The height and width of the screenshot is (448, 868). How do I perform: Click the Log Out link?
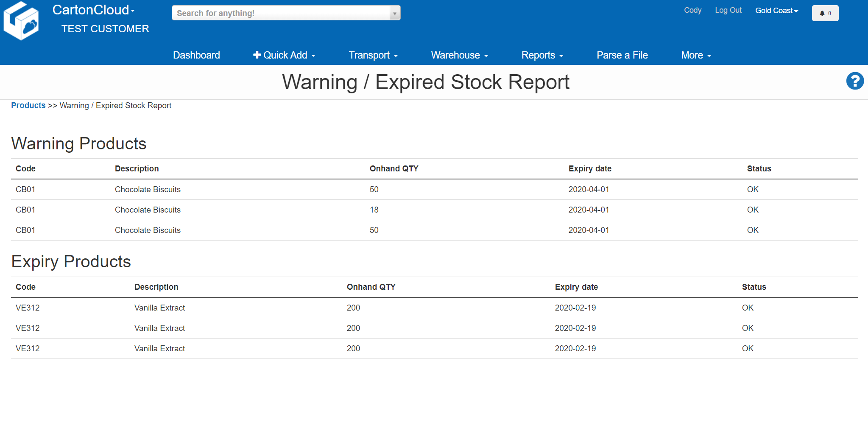(x=728, y=10)
